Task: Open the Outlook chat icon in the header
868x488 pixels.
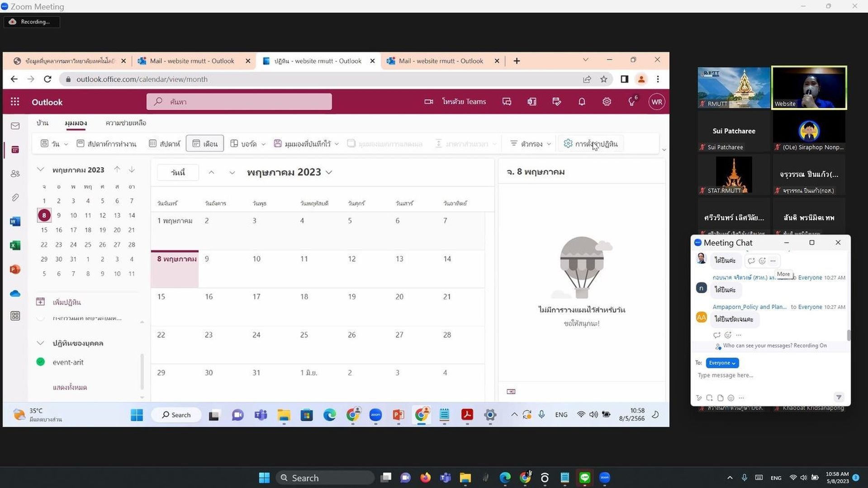Action: [x=507, y=102]
